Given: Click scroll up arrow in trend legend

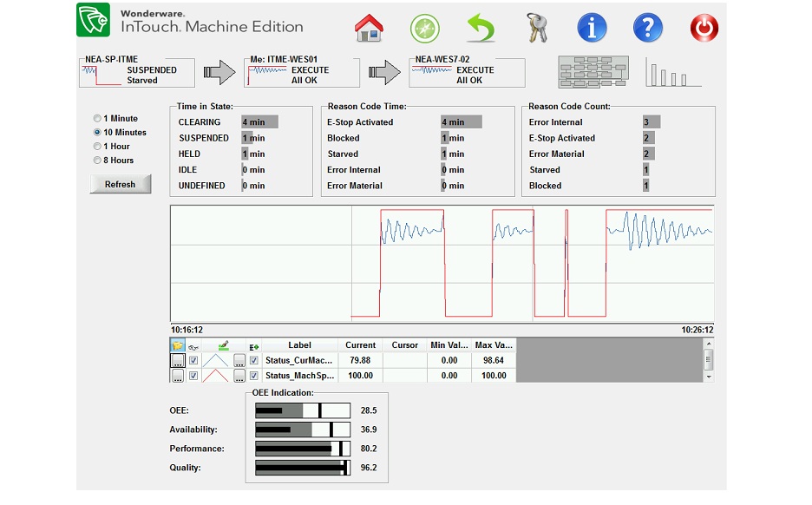Looking at the screenshot, I should pyautogui.click(x=709, y=344).
